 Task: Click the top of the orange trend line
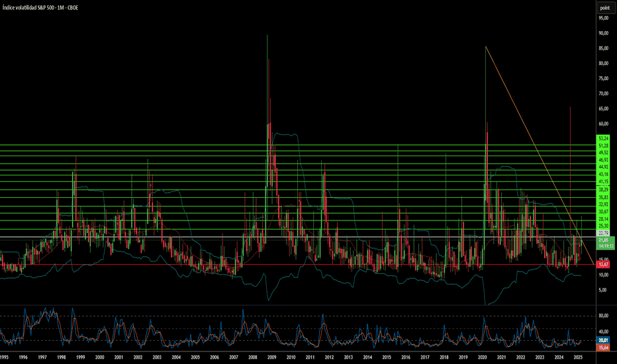tap(486, 46)
